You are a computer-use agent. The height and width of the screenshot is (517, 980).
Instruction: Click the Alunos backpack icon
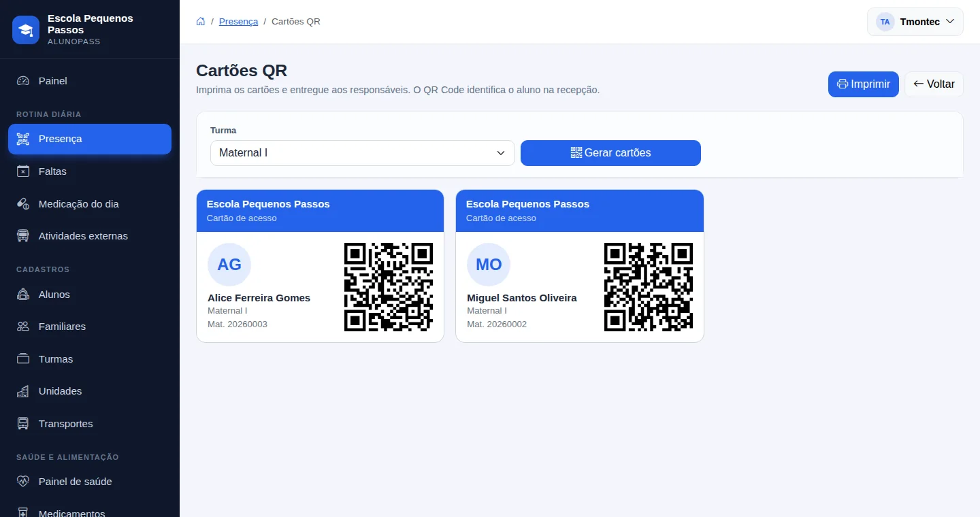pos(23,295)
